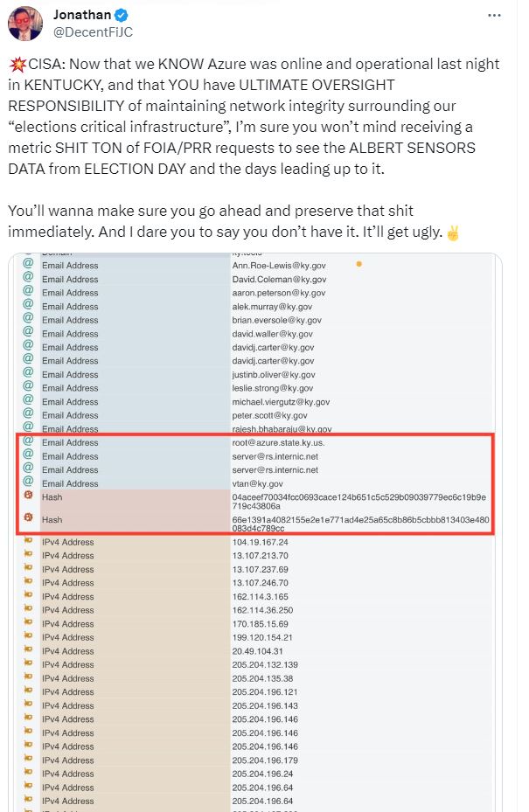Click the IPv4 icon beside 20.49.104.31
The height and width of the screenshot is (812, 529).
point(29,649)
